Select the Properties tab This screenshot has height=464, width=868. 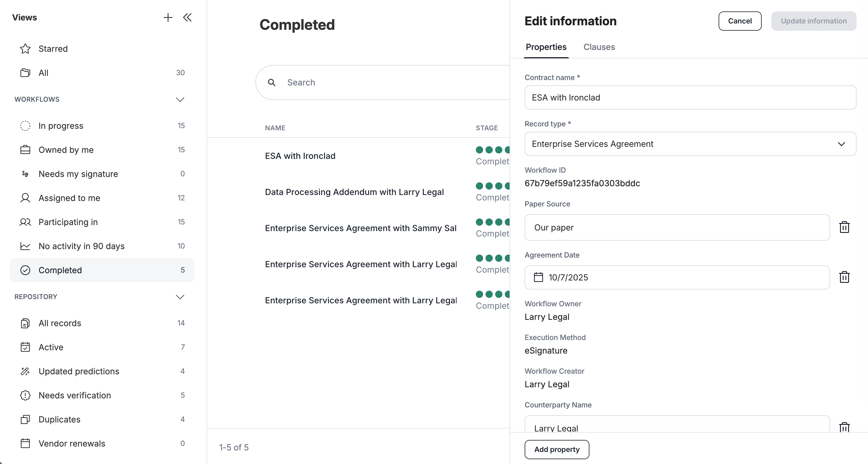[x=546, y=47]
